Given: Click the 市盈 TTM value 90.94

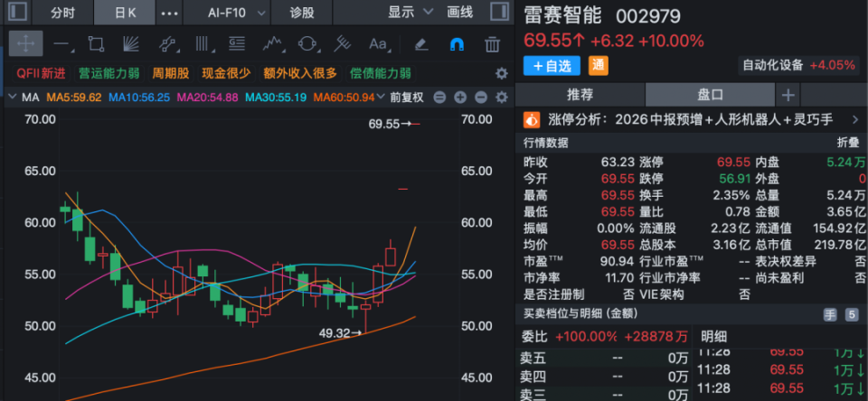Looking at the screenshot, I should [x=618, y=260].
